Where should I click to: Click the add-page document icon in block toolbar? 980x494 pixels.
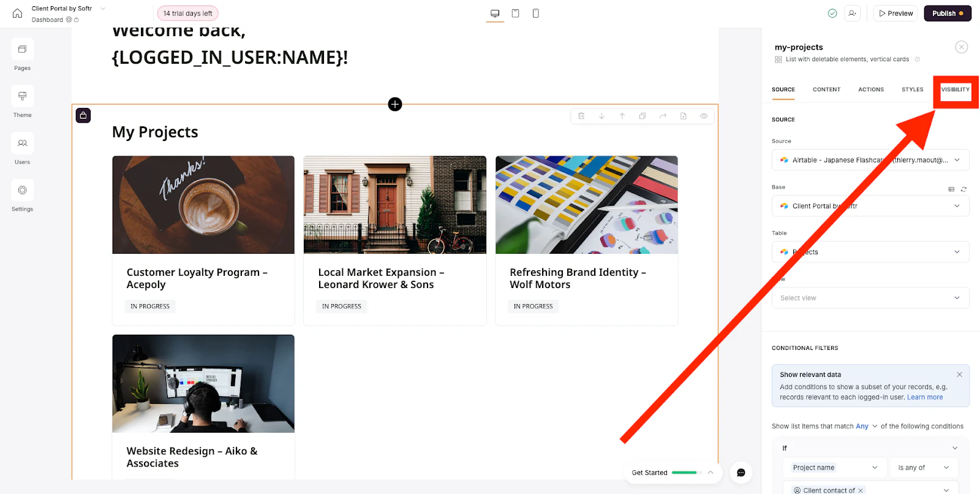[684, 116]
